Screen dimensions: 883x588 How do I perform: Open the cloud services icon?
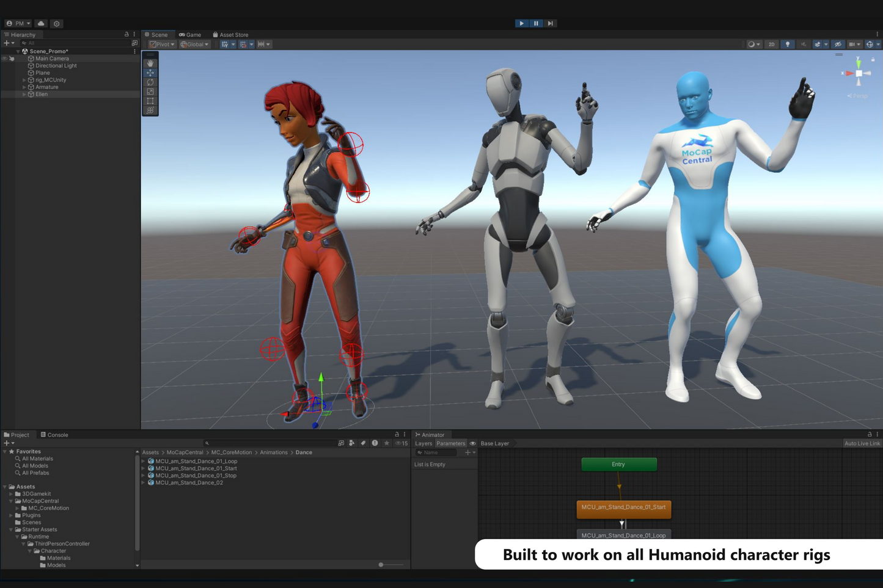point(41,24)
